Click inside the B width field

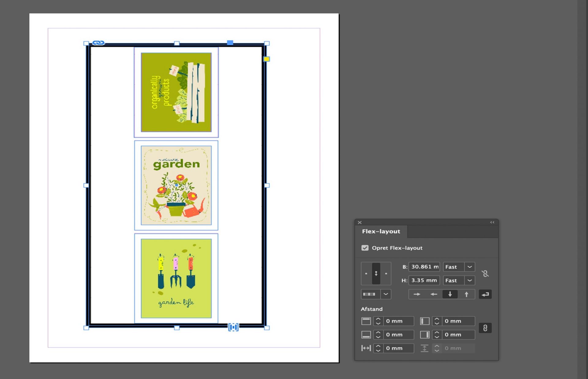424,267
